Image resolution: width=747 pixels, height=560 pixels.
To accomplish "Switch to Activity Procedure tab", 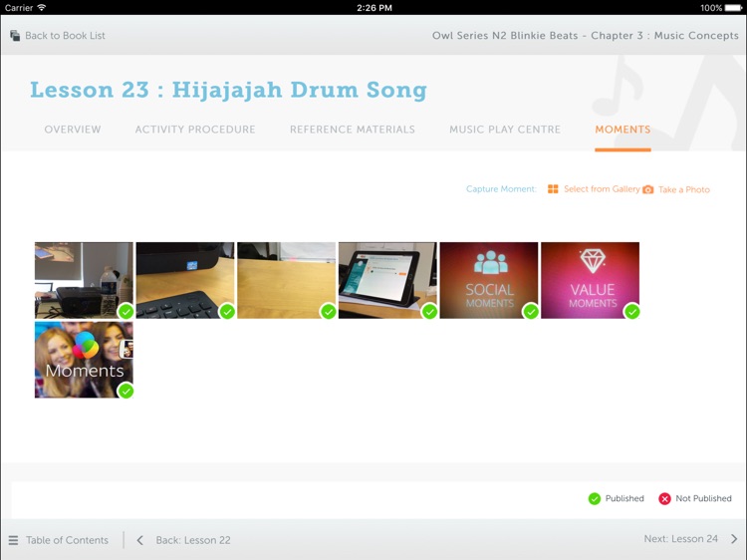I will tap(195, 130).
